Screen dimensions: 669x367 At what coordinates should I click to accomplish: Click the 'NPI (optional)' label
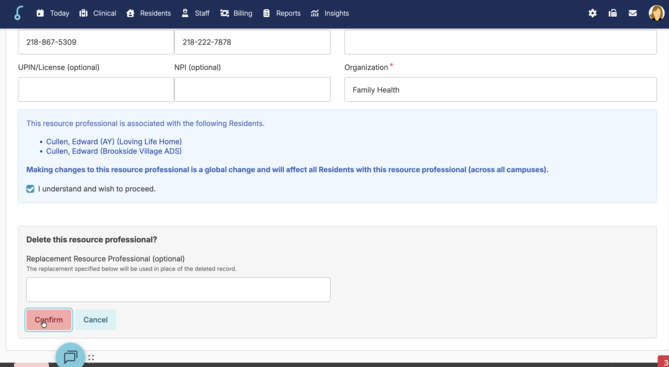point(198,67)
